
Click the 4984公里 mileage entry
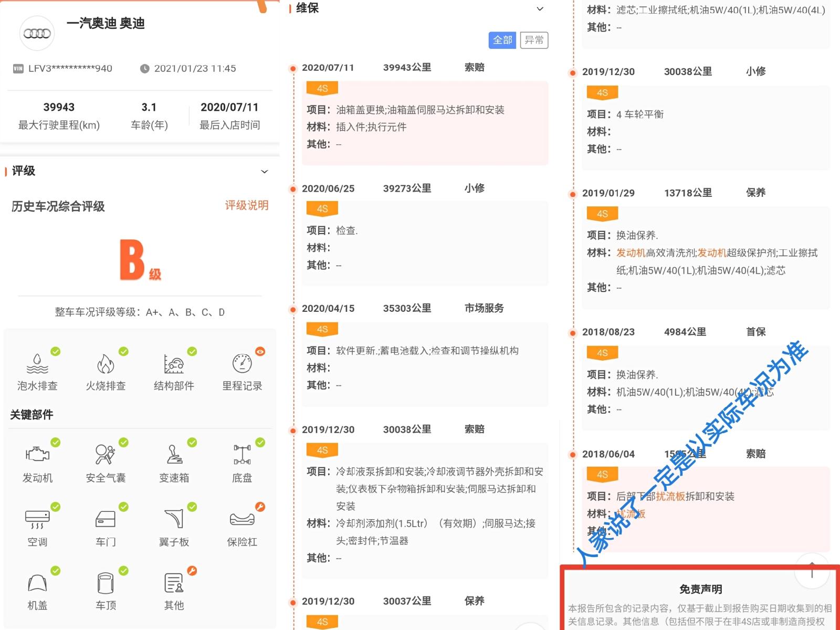click(685, 332)
